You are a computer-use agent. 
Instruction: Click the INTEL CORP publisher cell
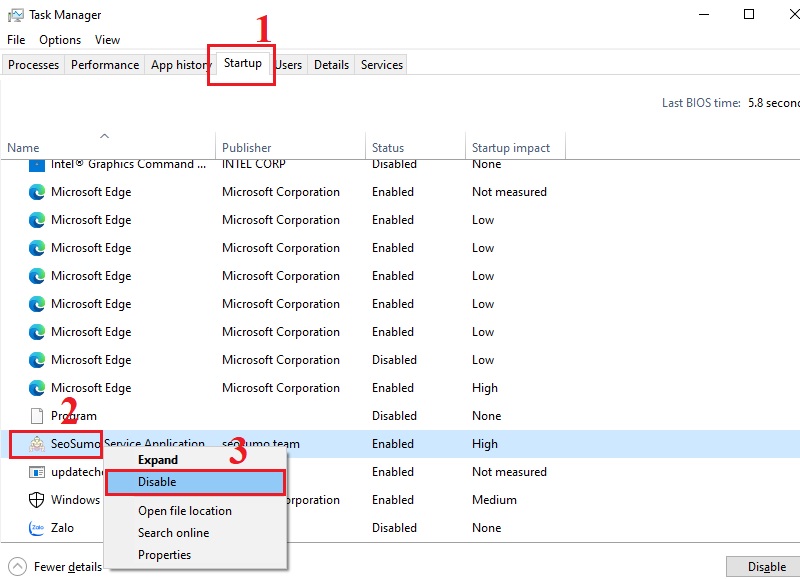pos(254,164)
